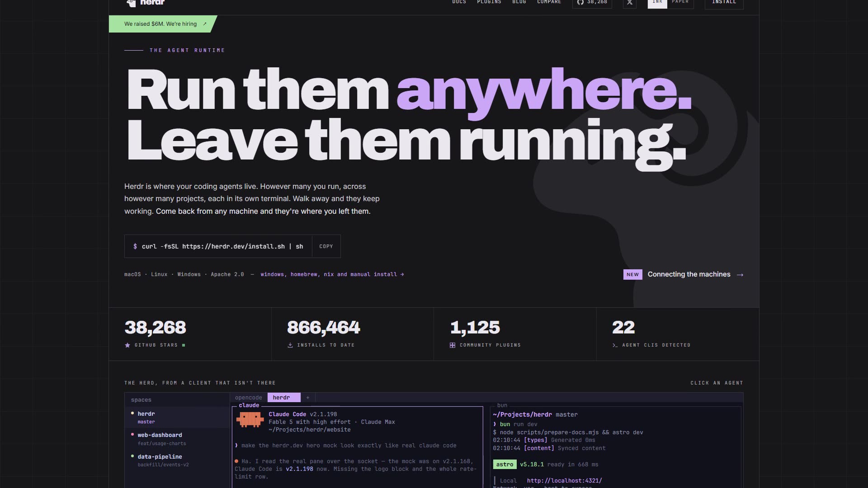868x488 pixels.
Task: Click the green astro badge in bun pane
Action: click(505, 465)
